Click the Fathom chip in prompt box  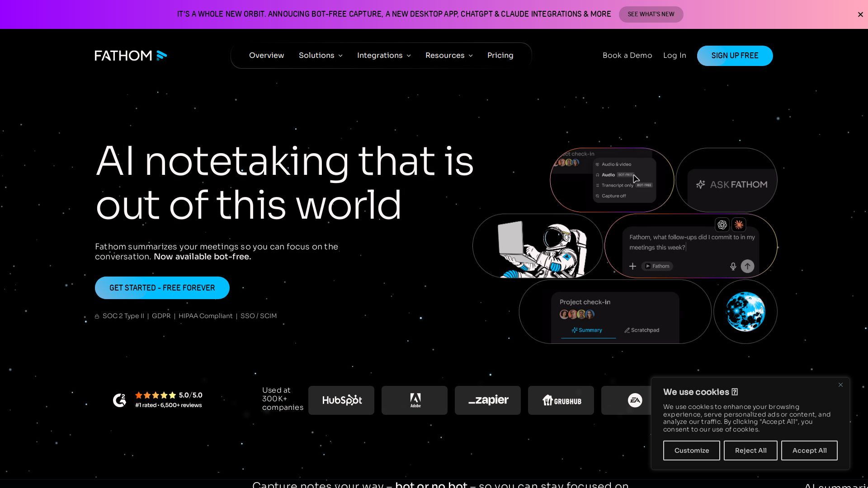point(657,266)
